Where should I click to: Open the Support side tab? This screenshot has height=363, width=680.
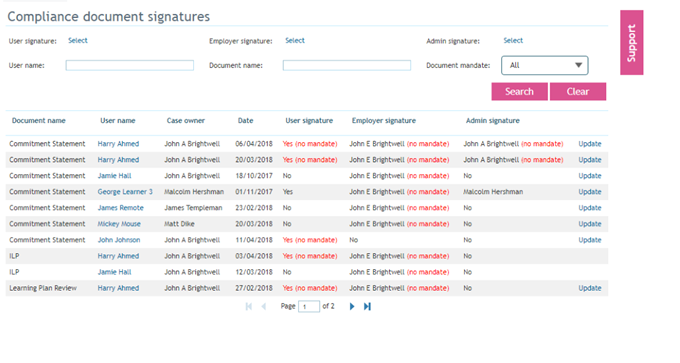tap(631, 43)
